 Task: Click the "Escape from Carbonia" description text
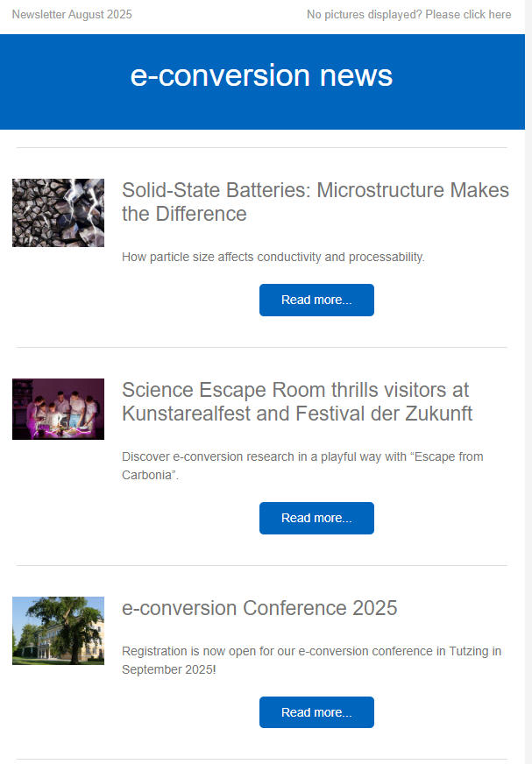point(302,465)
